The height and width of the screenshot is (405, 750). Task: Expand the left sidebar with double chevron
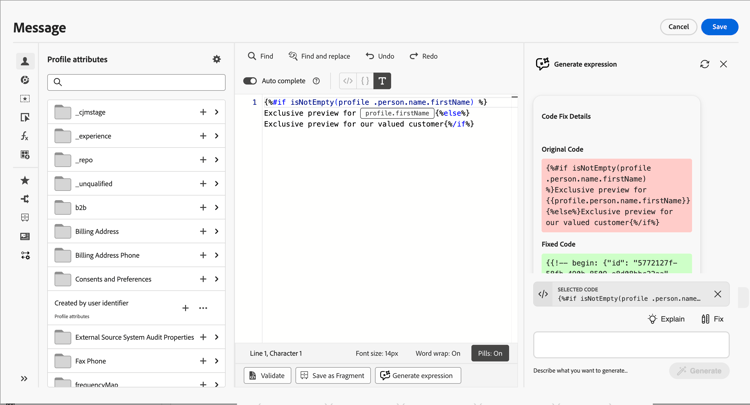pos(24,379)
